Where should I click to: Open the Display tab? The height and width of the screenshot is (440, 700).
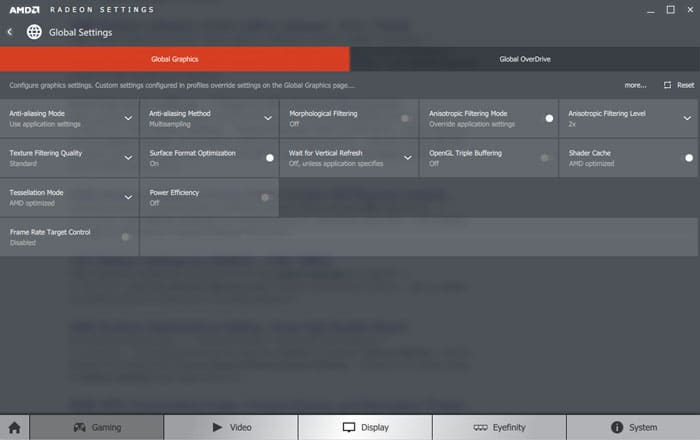(x=365, y=427)
